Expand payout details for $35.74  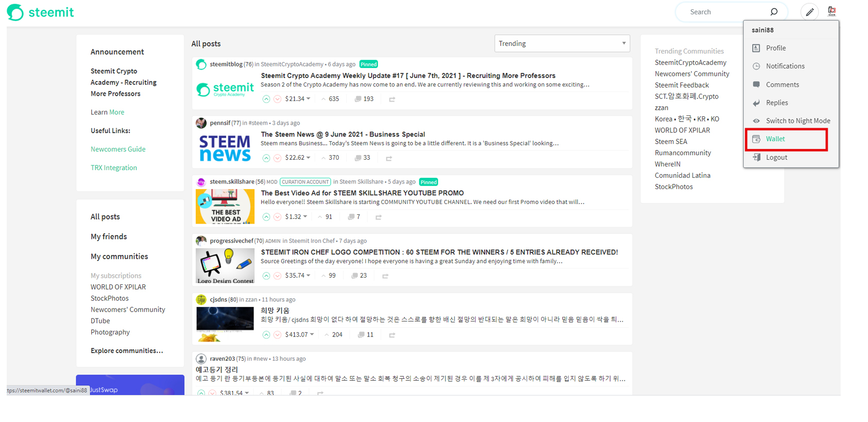coord(308,276)
